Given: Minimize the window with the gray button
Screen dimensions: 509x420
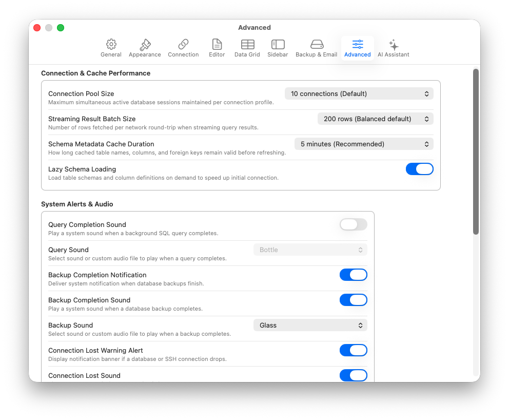Looking at the screenshot, I should click(x=49, y=28).
